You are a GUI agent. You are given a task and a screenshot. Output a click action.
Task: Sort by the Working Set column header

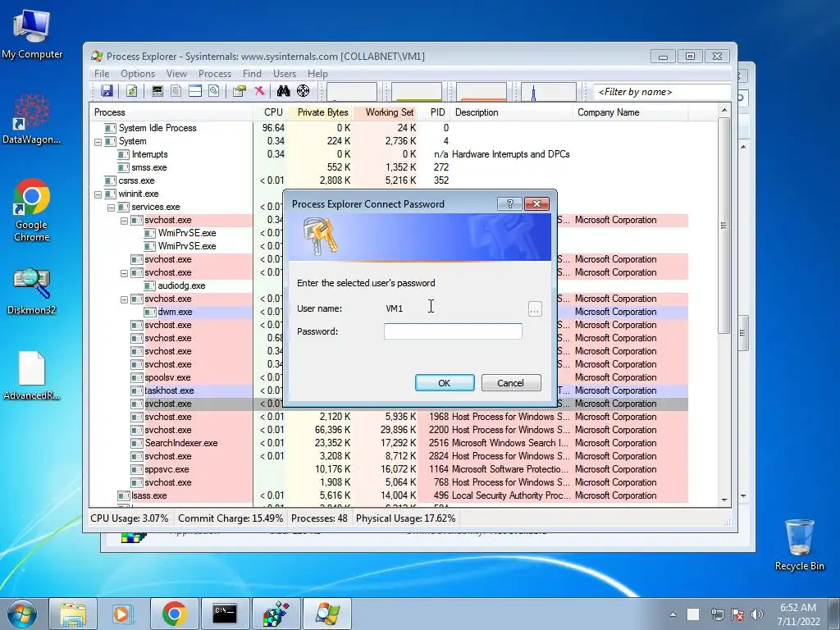click(x=386, y=112)
